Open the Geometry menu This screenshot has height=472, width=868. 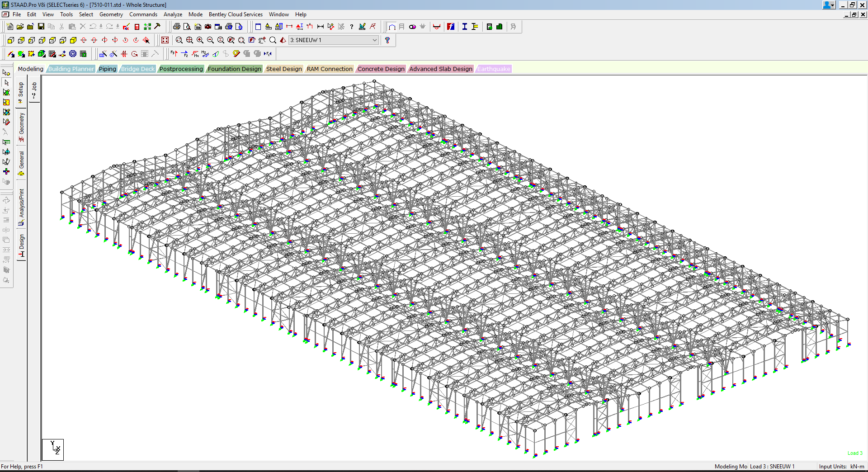coord(111,14)
